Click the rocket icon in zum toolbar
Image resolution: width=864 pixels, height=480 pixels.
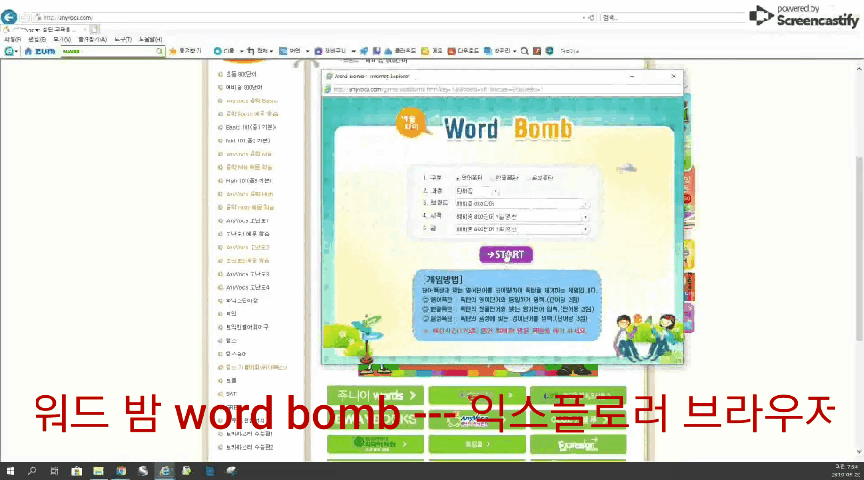coord(364,51)
